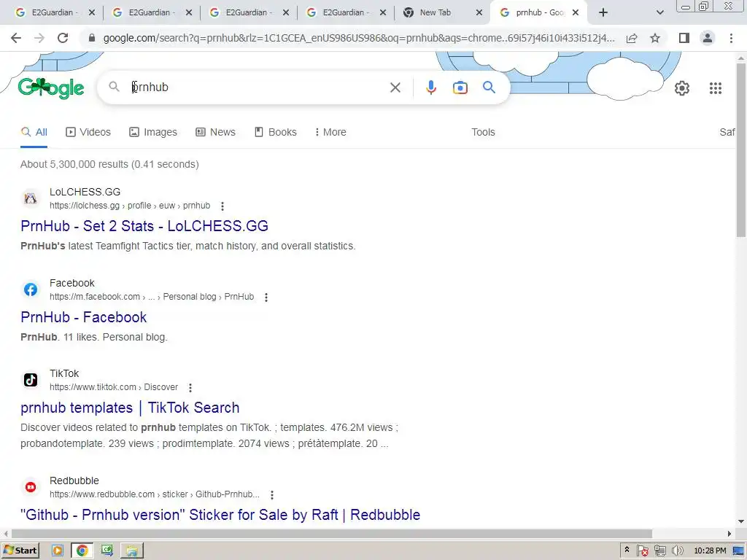Go back to the previous page
The height and width of the screenshot is (560, 747).
(x=16, y=38)
